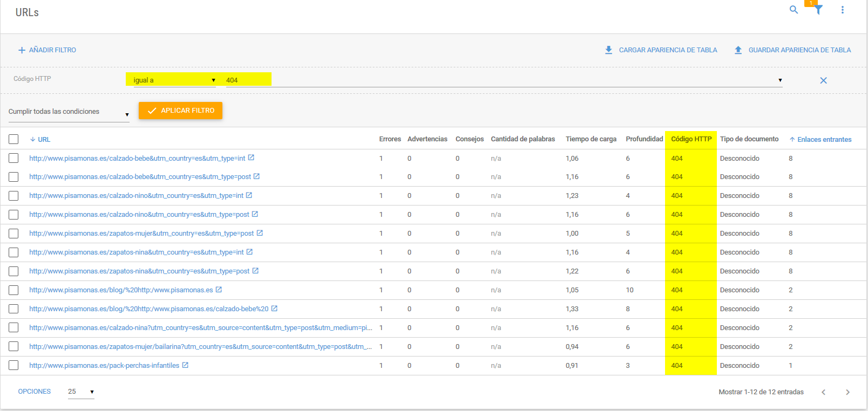Viewport: 868px width, 411px height.
Task: Sort by Advertencias column header
Action: tap(427, 139)
